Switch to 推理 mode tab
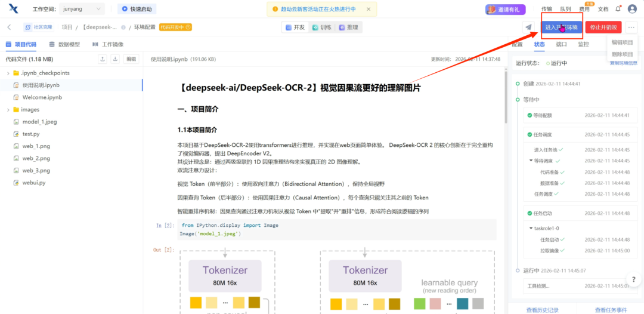This screenshot has height=314, width=644. [348, 27]
